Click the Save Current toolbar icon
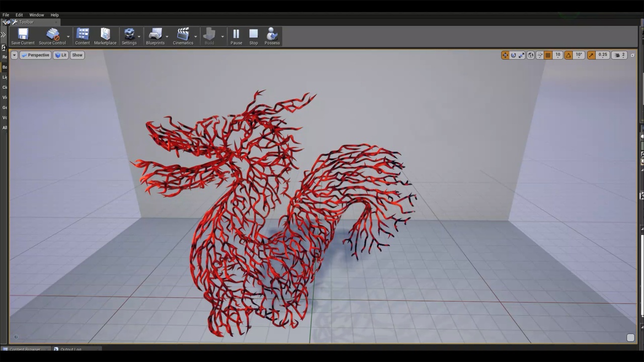This screenshot has width=644, height=362. [23, 36]
